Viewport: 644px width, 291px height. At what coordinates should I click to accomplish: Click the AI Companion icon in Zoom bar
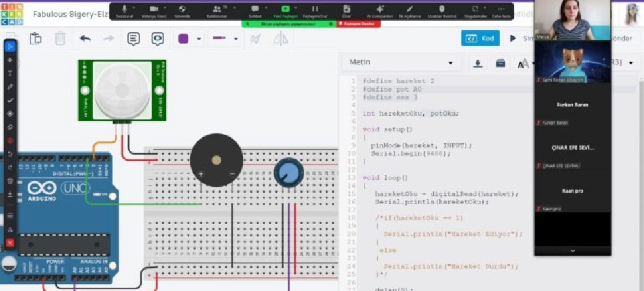tap(379, 10)
